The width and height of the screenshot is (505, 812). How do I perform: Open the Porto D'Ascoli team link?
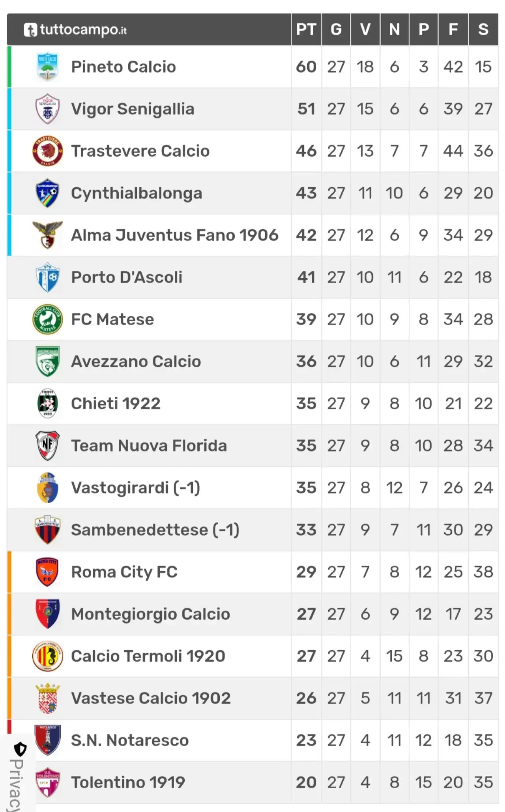[x=127, y=277]
